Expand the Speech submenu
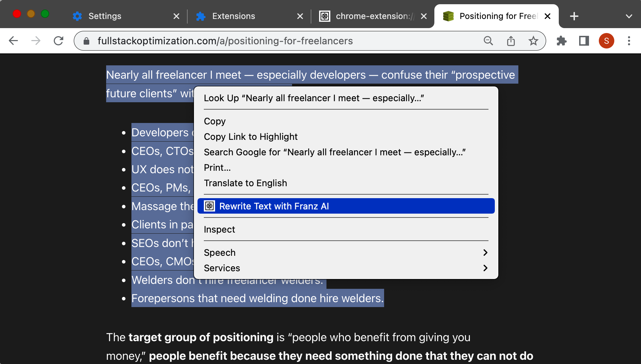The height and width of the screenshot is (364, 641). coord(346,253)
